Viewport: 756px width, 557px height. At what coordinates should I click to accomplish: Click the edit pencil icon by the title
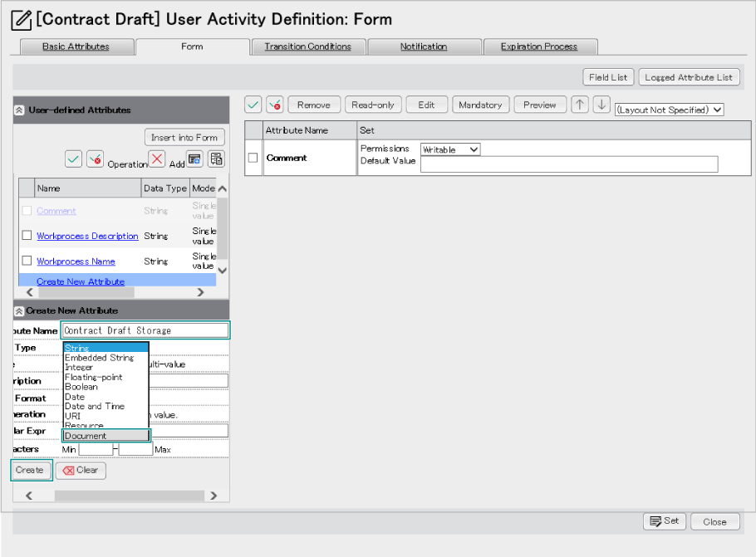[x=22, y=20]
